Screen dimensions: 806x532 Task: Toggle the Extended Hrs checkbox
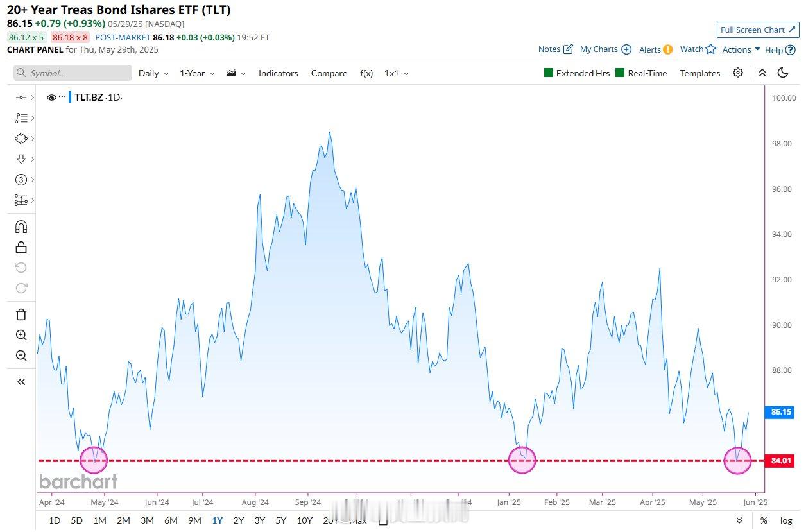tap(548, 73)
